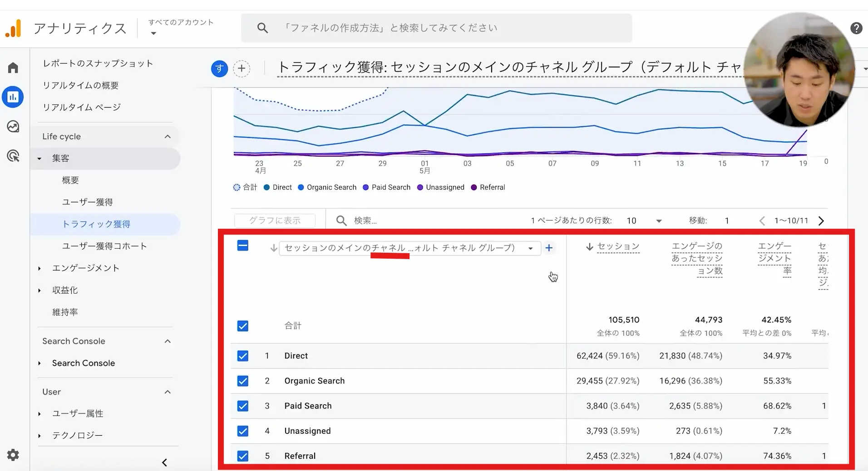Open the Home icon in left rail

tap(13, 68)
